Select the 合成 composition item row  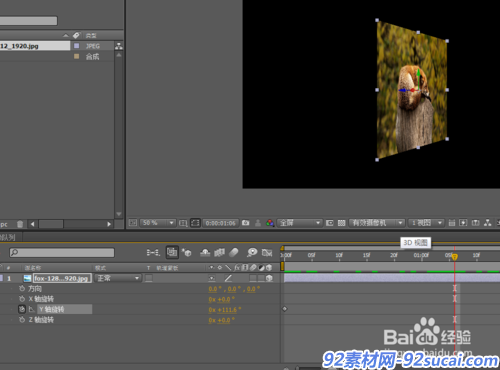pyautogui.click(x=57, y=56)
